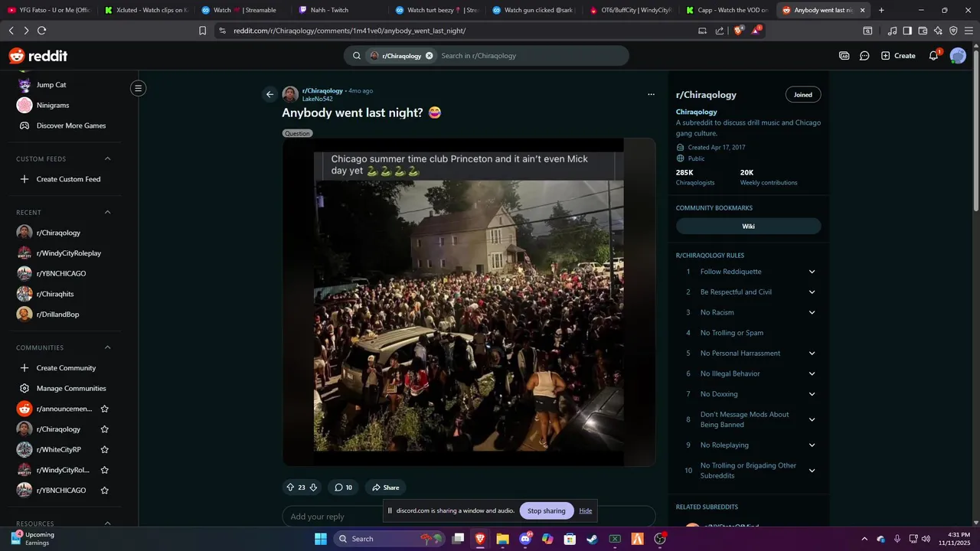The image size is (980, 551).
Task: Click the back arrow beside the post
Action: coord(269,95)
